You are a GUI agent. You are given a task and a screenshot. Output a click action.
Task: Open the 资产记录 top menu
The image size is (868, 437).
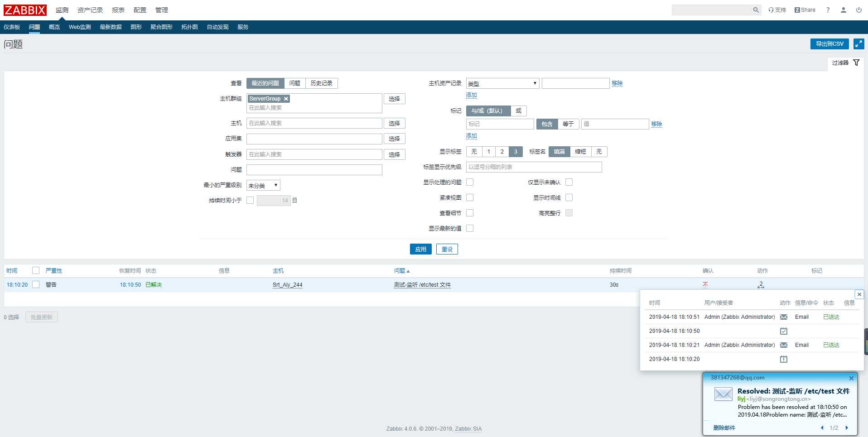(90, 10)
